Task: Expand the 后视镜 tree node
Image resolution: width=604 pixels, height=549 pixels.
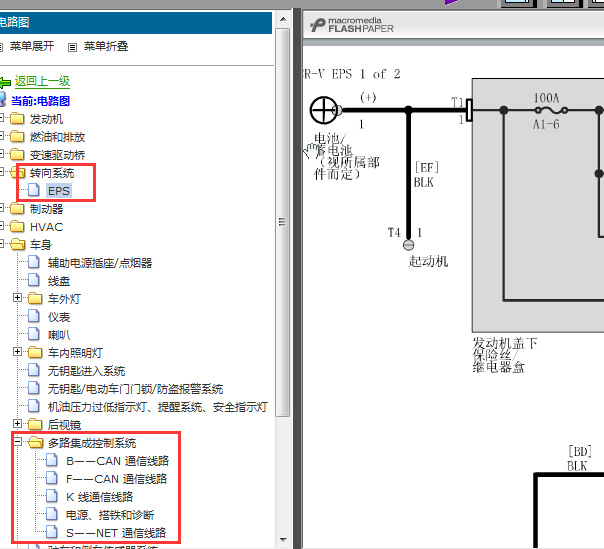Action: pos(17,424)
